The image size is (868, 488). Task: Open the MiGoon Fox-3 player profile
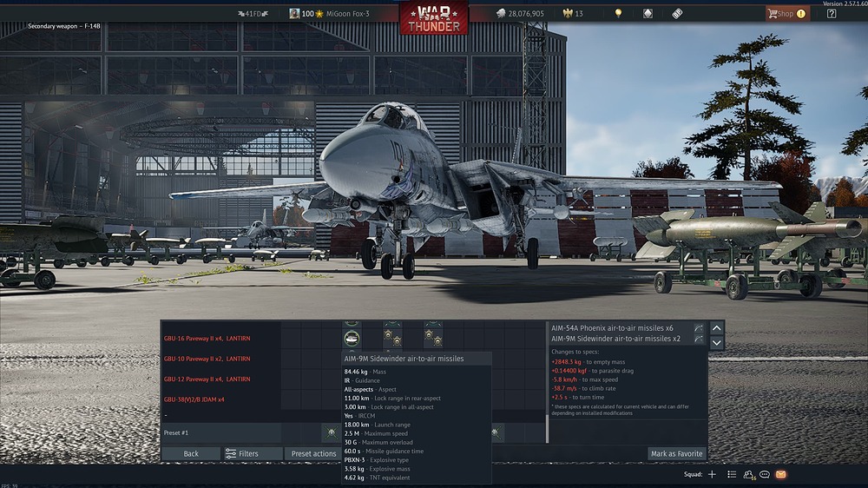pyautogui.click(x=348, y=13)
